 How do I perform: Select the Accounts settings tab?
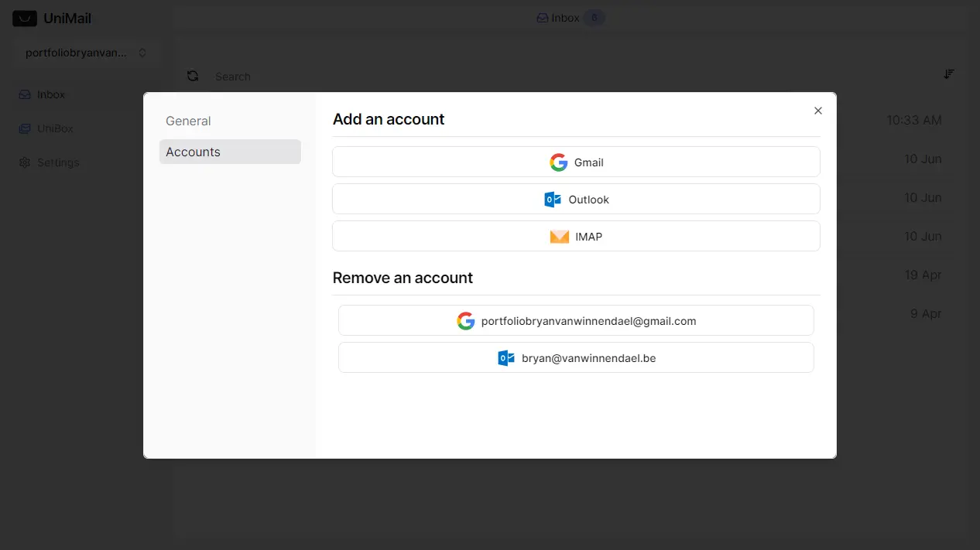[230, 152]
